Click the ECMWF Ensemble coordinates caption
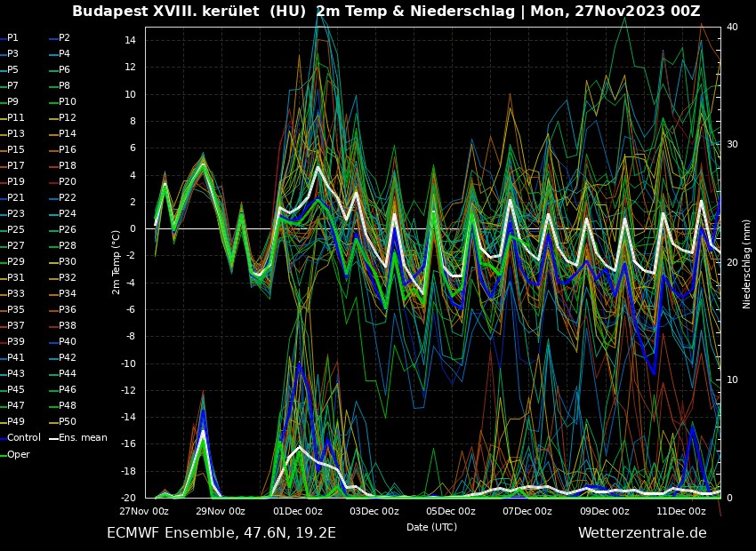The height and width of the screenshot is (551, 756). click(x=221, y=533)
